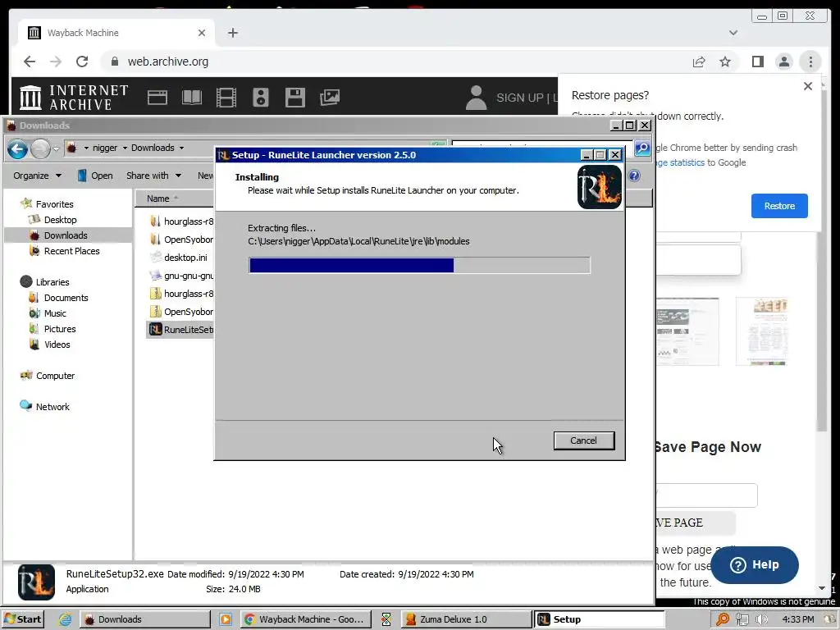This screenshot has height=630, width=840.
Task: Select the Videos library
Action: 57,345
